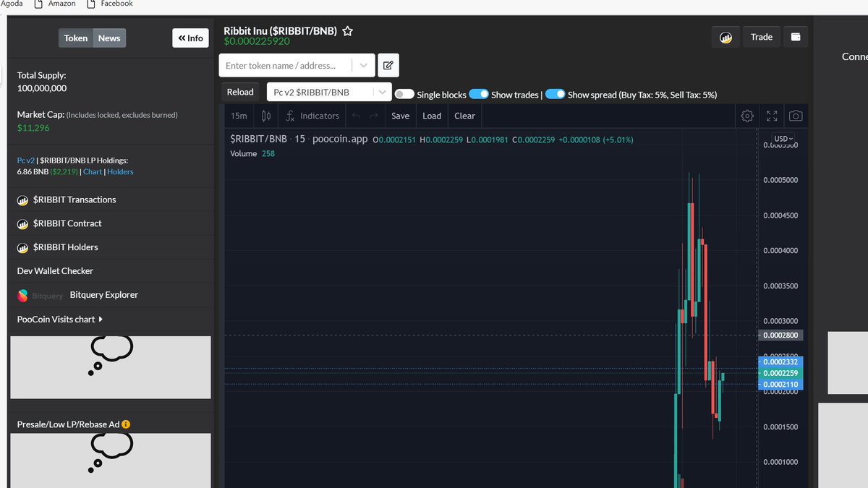Open $RIBBIT Transactions link
The width and height of the screenshot is (868, 488).
75,200
